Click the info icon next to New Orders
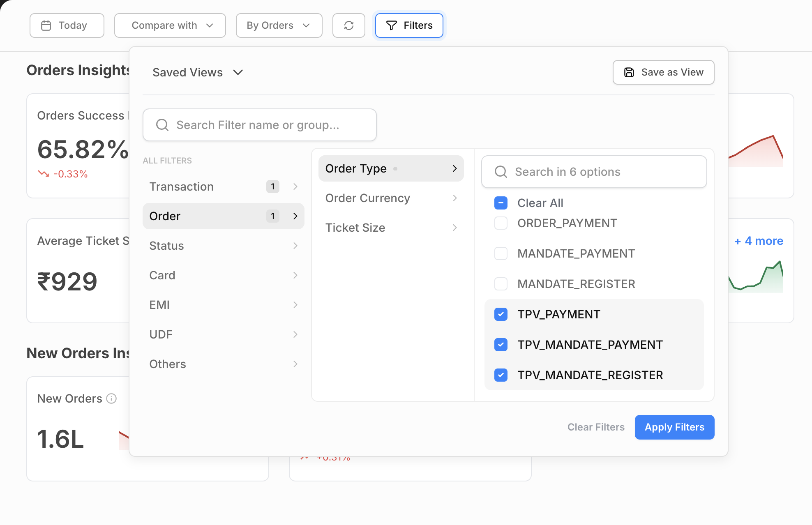Image resolution: width=812 pixels, height=525 pixels. (x=111, y=398)
